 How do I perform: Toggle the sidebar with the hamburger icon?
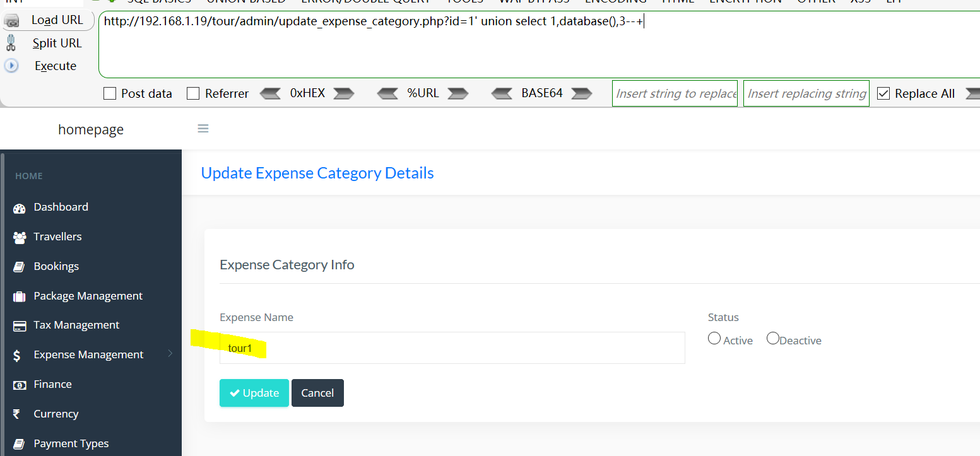coord(203,129)
